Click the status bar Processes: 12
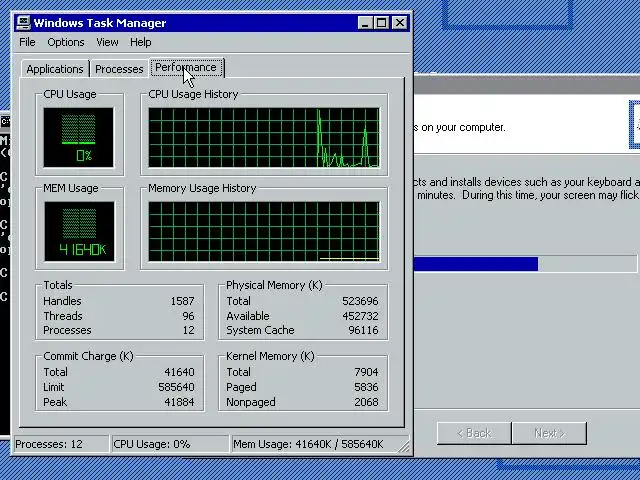 pyautogui.click(x=62, y=444)
